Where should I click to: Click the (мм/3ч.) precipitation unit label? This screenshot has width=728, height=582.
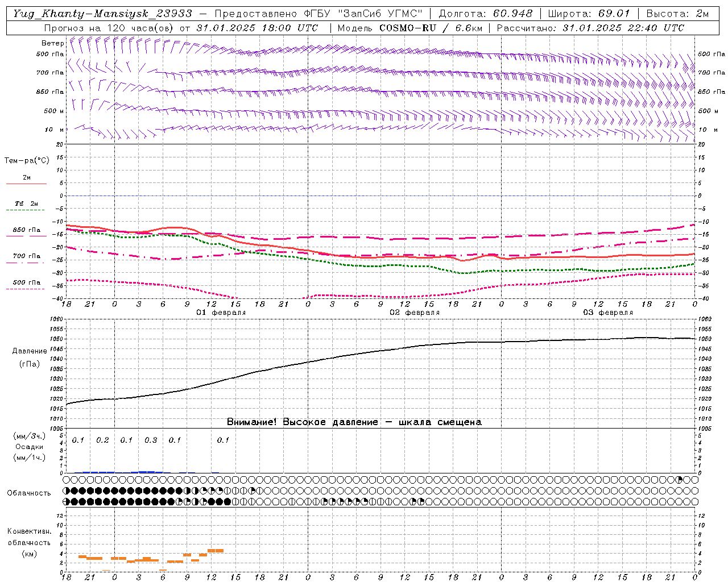(x=30, y=436)
